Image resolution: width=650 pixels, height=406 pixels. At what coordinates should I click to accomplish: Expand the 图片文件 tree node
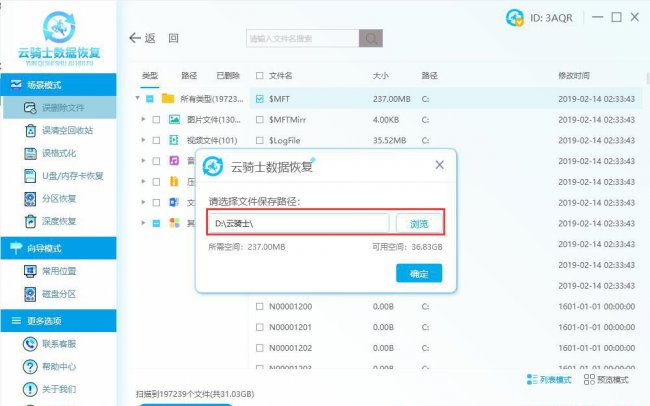143,119
